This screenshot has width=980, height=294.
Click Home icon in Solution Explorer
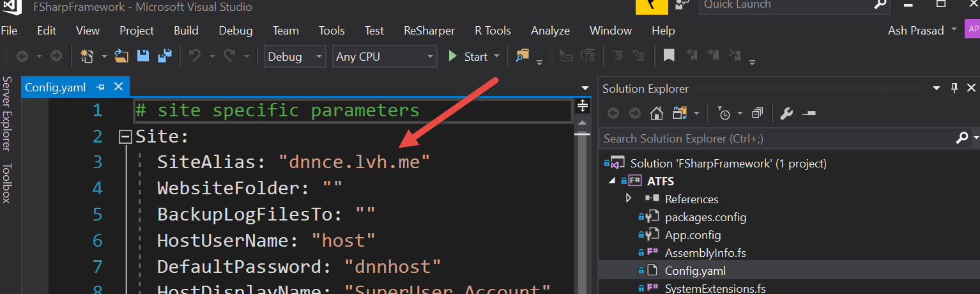656,114
